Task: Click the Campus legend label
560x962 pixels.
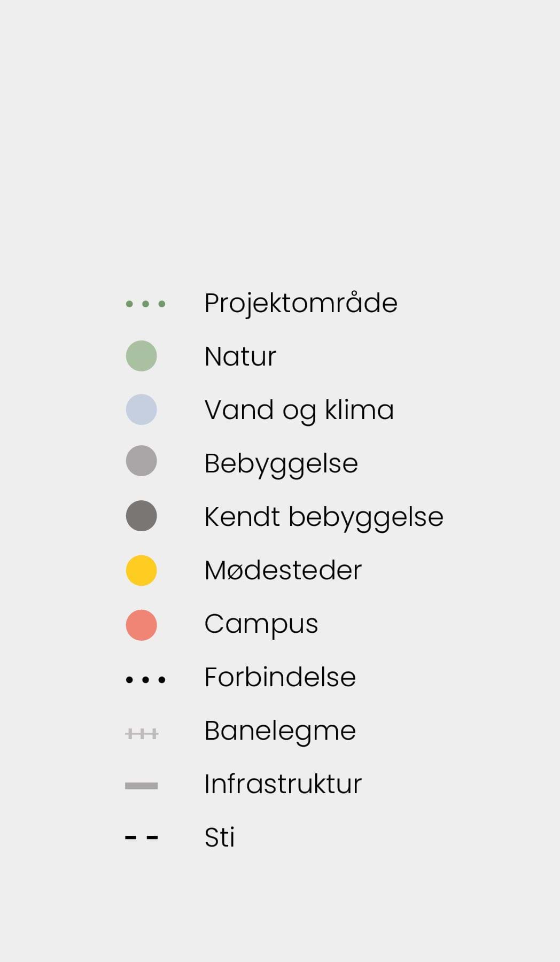Action: point(261,624)
